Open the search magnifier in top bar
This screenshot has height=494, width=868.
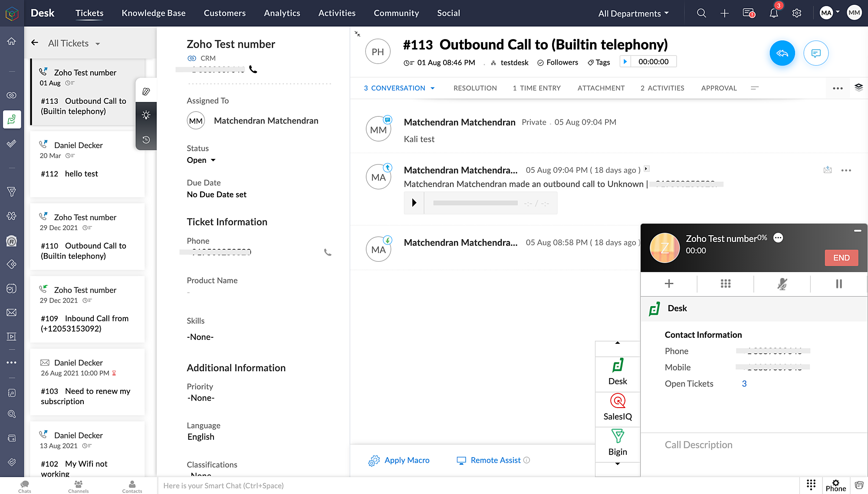pyautogui.click(x=701, y=13)
